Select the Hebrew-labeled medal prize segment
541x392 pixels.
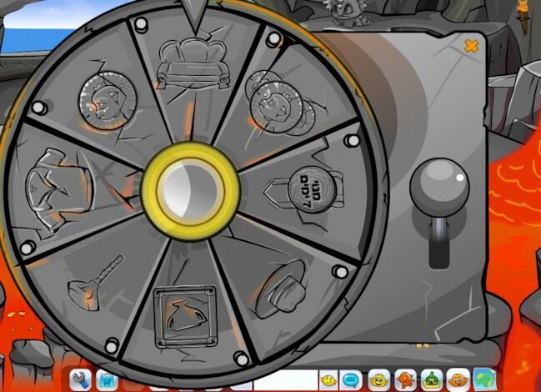click(305, 192)
